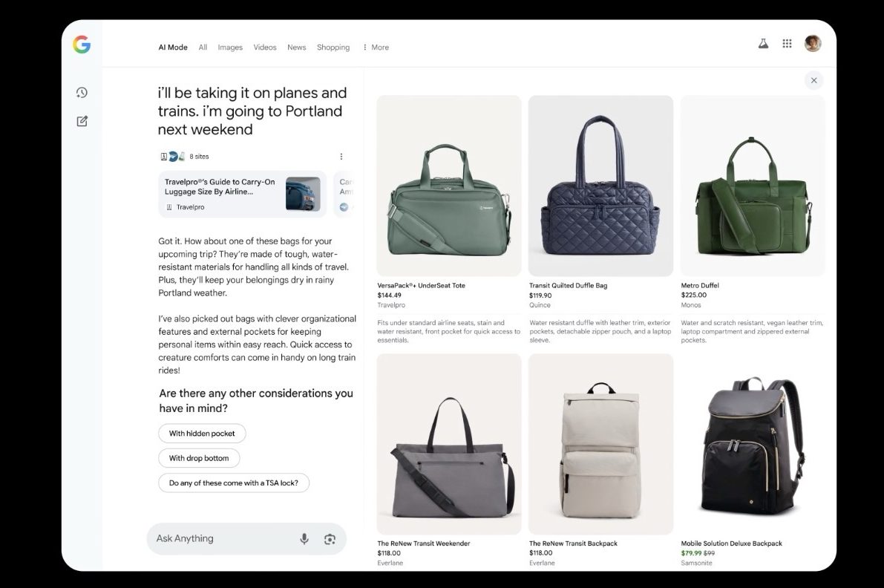
Task: Click the Ask Anything input field
Action: 223,539
